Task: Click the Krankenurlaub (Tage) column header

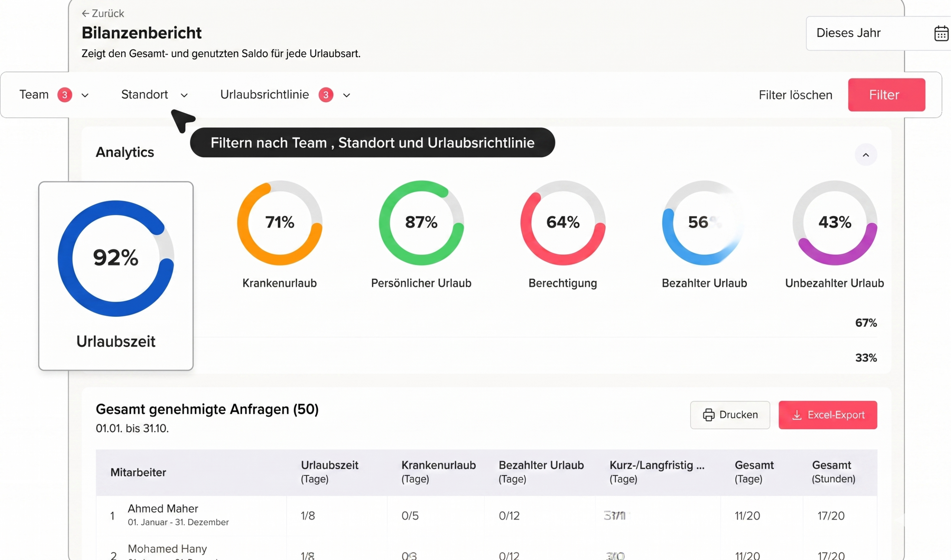Action: 438,472
